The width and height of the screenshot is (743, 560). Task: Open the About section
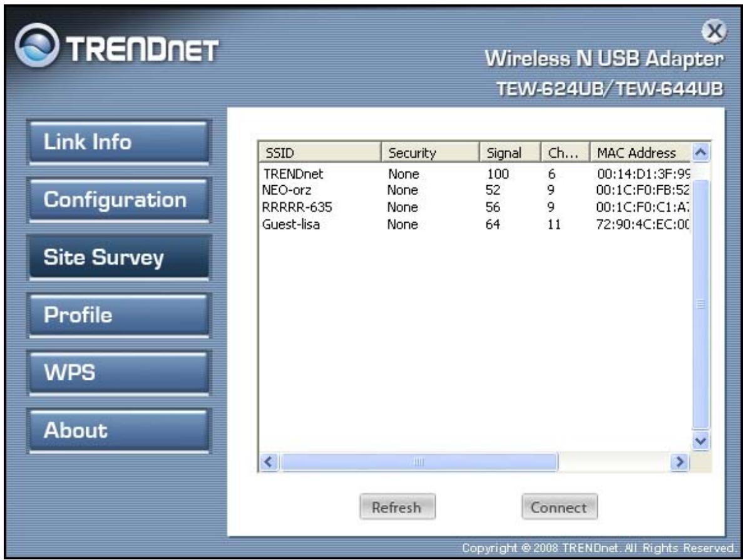click(118, 430)
